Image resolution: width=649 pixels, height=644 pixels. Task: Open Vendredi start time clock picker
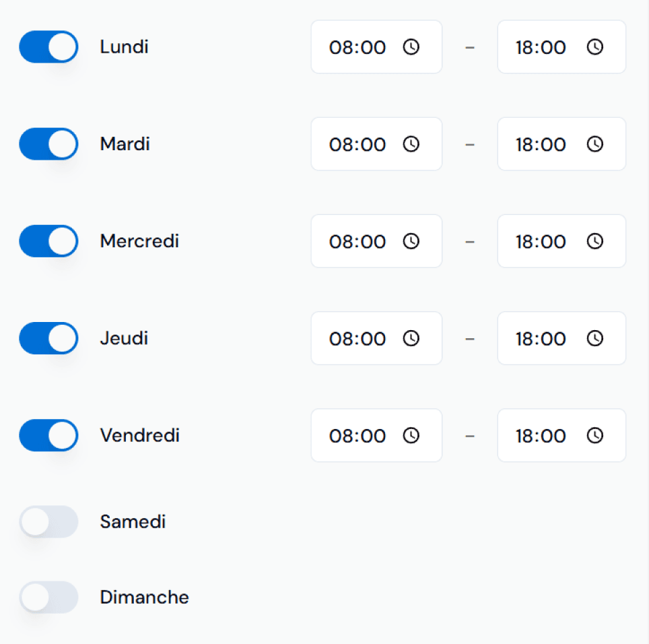pos(411,435)
